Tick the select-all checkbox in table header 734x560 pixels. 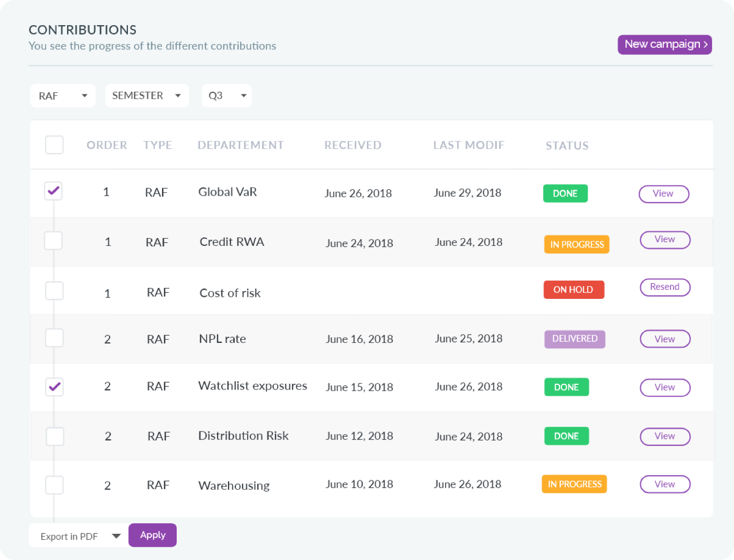(55, 145)
